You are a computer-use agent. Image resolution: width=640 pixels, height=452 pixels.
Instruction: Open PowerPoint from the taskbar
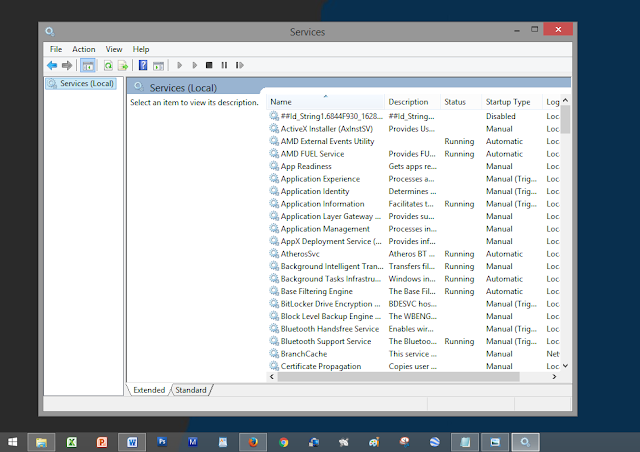pos(102,442)
